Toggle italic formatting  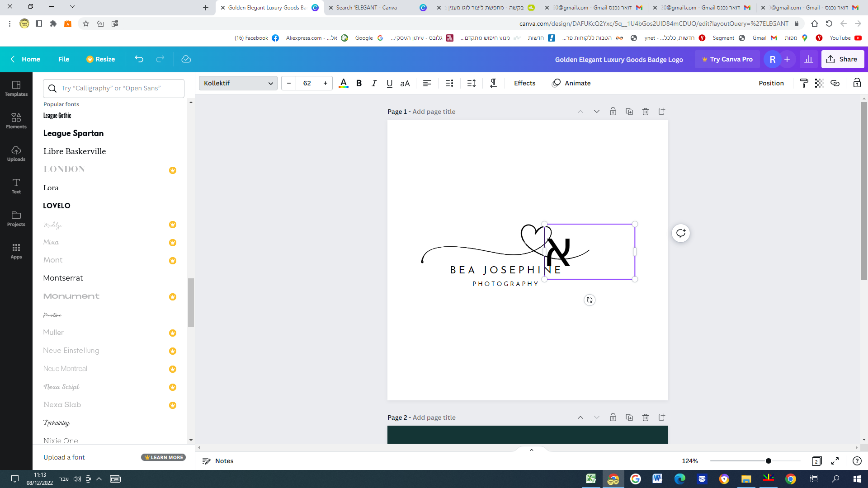pyautogui.click(x=374, y=83)
